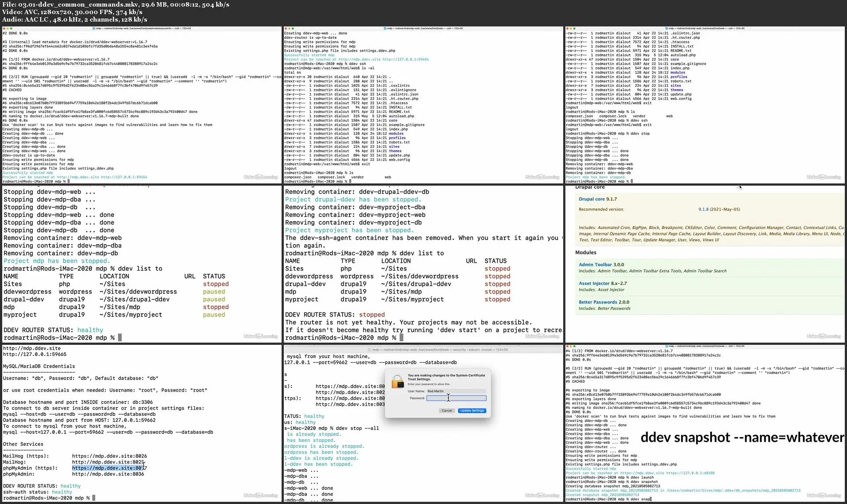
Task: Click 'Project drupal-ddev has been stopped.' line
Action: point(353,200)
